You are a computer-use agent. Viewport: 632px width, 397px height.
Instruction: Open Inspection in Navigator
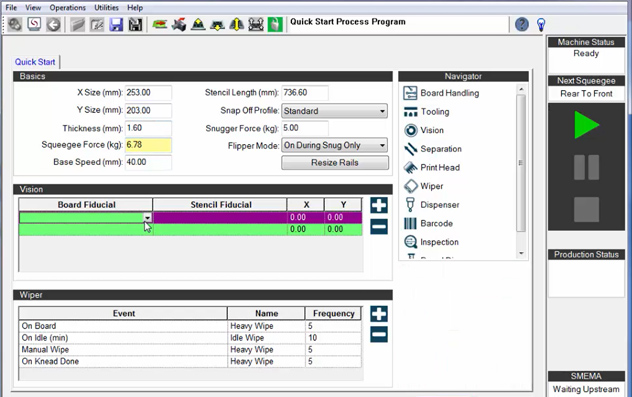[x=431, y=242]
